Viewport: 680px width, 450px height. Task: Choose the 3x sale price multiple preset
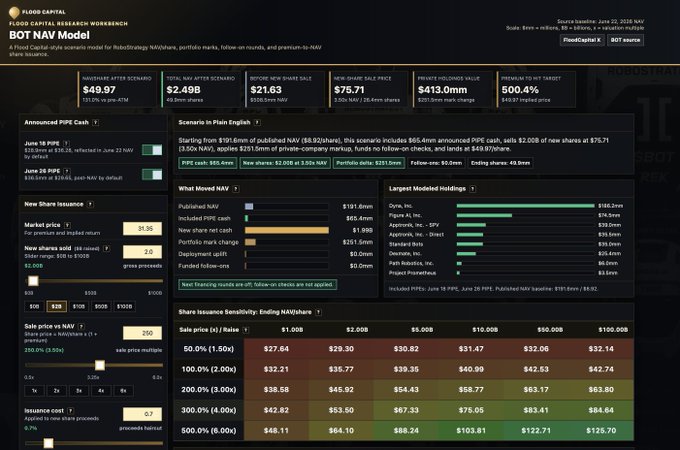pyautogui.click(x=79, y=391)
